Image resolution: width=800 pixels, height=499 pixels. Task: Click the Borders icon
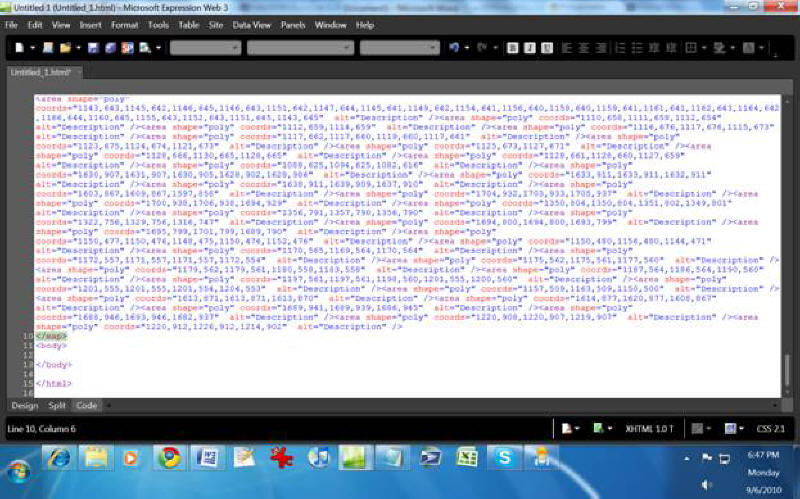coord(691,47)
